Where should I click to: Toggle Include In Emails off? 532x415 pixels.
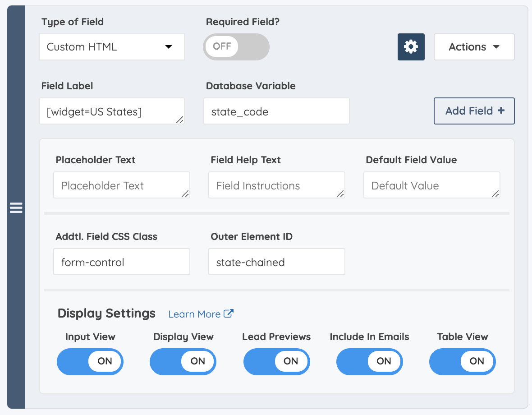coord(369,361)
